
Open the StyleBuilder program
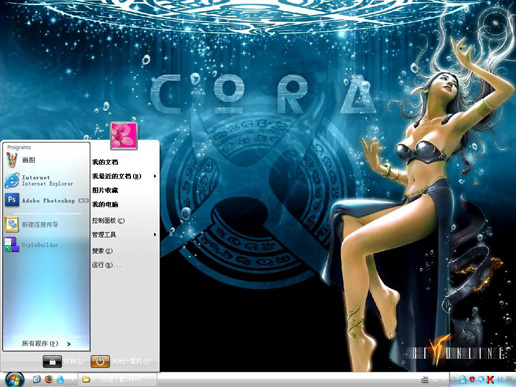47,245
